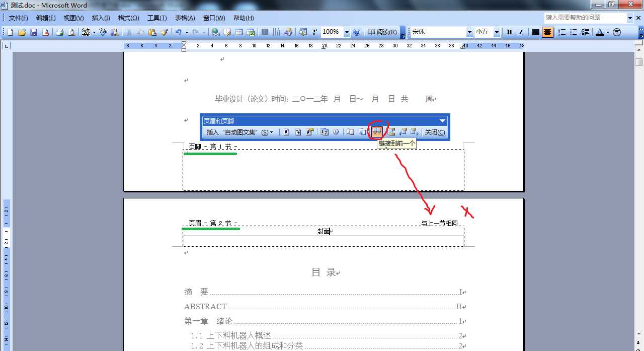Click the Paste clipboard icon
Viewport: 644px width, 351px height.
click(x=152, y=32)
